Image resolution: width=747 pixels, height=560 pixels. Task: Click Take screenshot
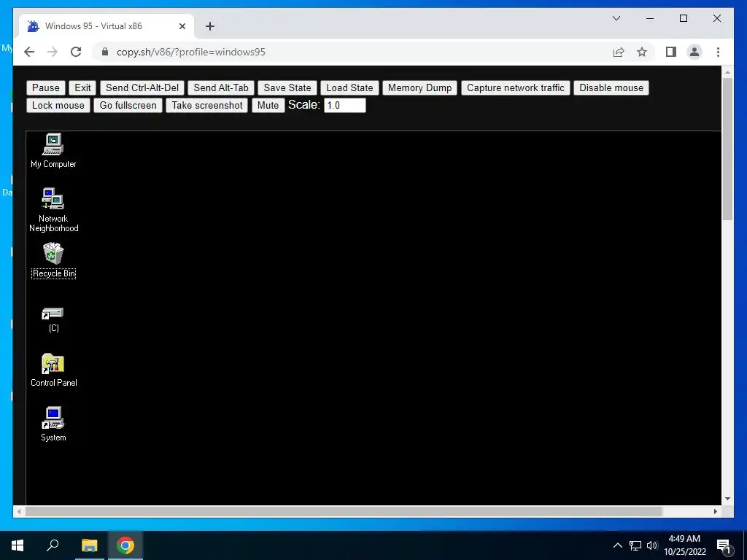[x=207, y=105]
